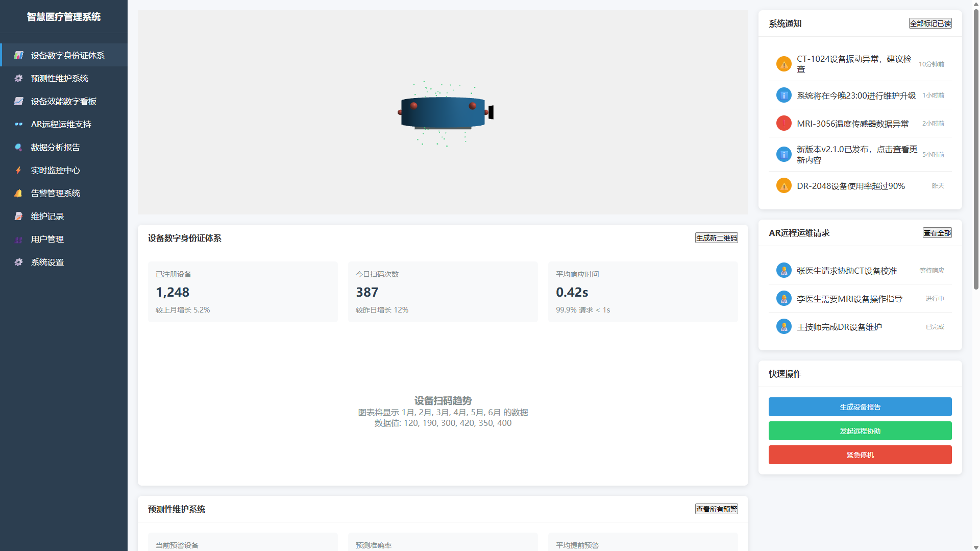Click the 实时监控中心 lightning icon
The image size is (980, 551).
(x=18, y=170)
